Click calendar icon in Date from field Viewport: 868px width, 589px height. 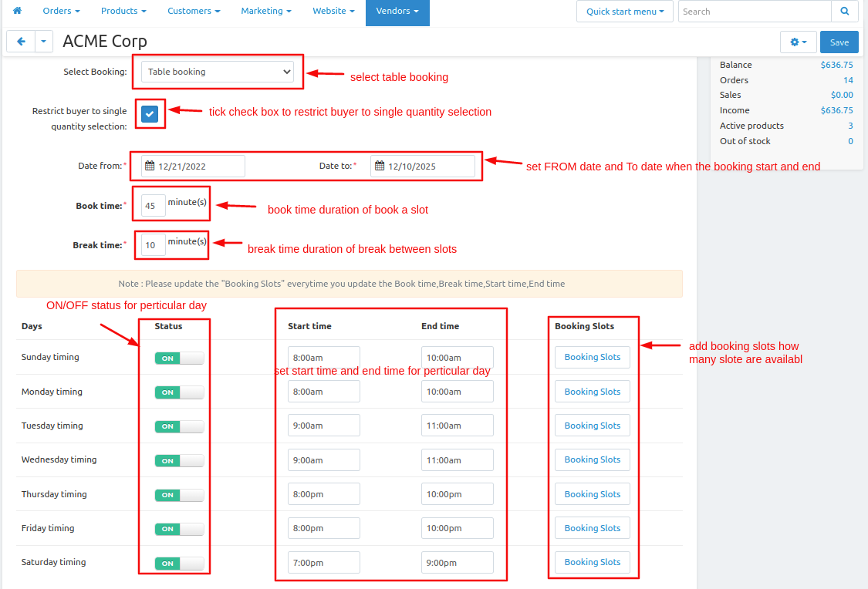pos(150,166)
